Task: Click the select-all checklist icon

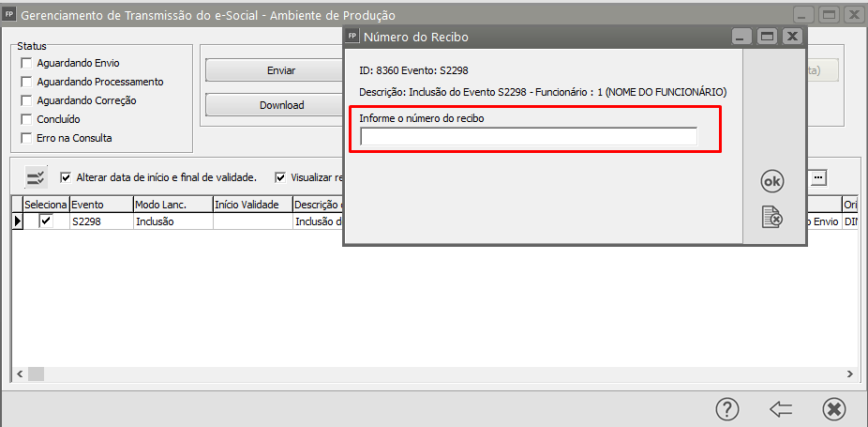Action: [x=37, y=177]
